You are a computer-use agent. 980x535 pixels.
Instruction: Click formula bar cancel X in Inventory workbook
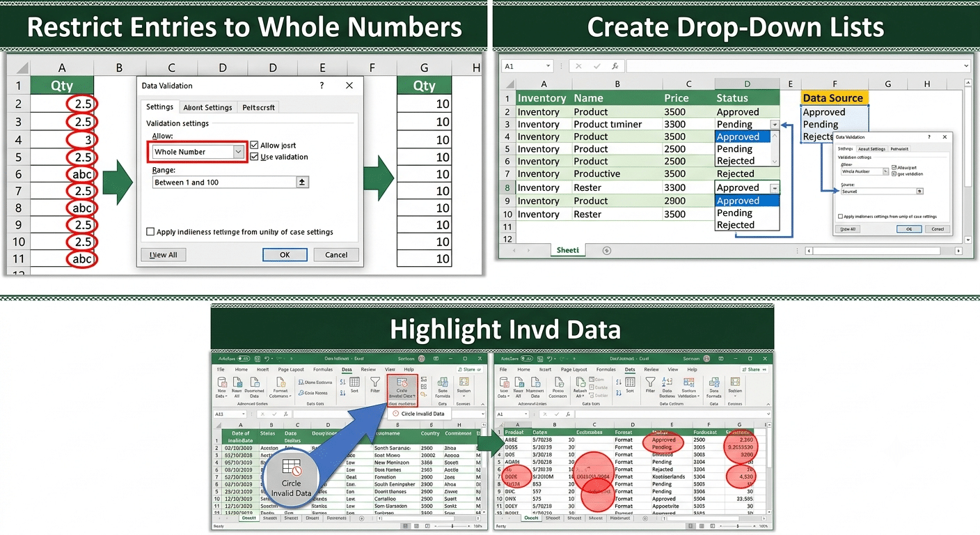pos(578,66)
